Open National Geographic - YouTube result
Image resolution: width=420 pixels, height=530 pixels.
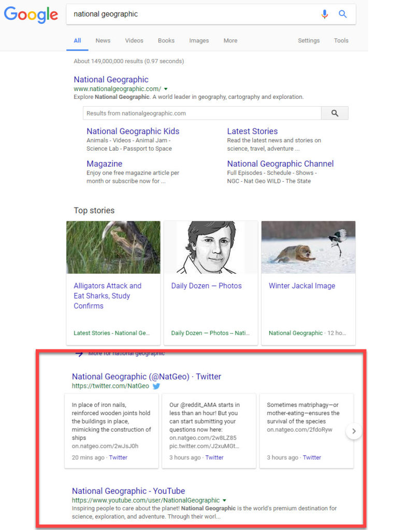[x=128, y=491]
